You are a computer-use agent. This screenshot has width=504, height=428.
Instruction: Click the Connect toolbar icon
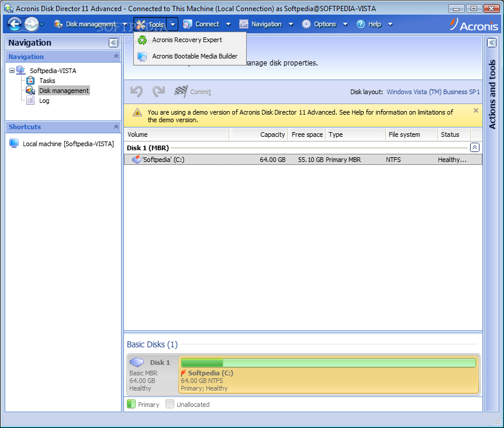(x=188, y=24)
